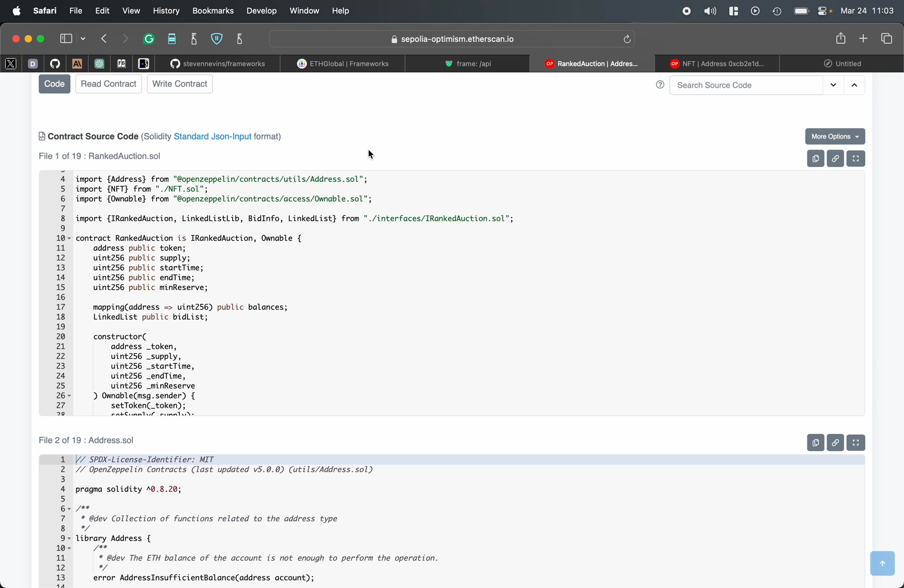Collapse the comment fold at Address.sol line 6
Image resolution: width=904 pixels, height=588 pixels.
pyautogui.click(x=69, y=509)
